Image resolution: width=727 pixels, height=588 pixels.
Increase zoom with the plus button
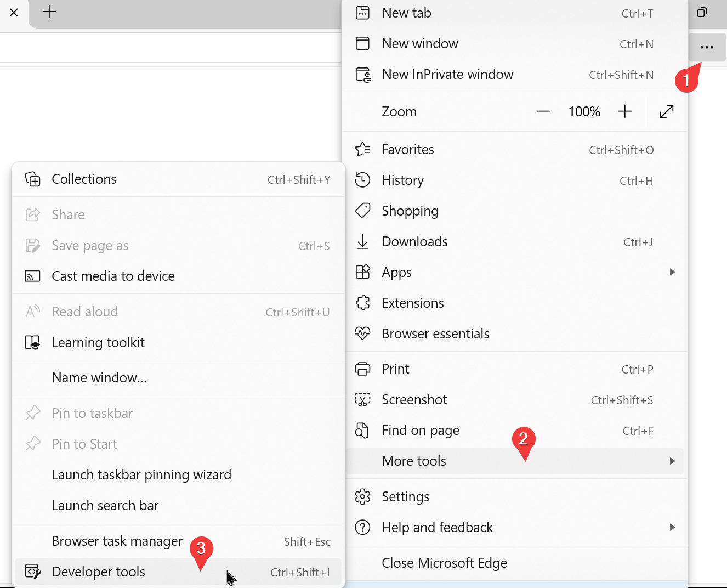tap(625, 112)
